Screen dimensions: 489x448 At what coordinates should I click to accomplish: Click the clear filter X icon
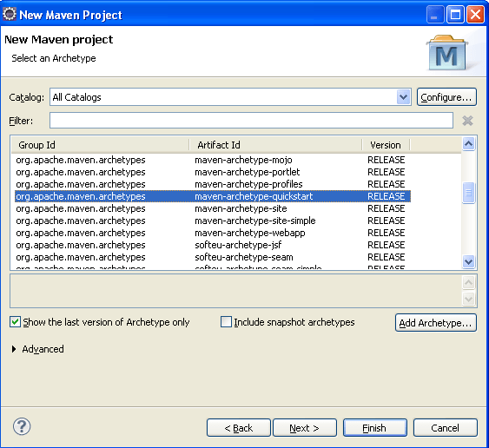tap(467, 121)
